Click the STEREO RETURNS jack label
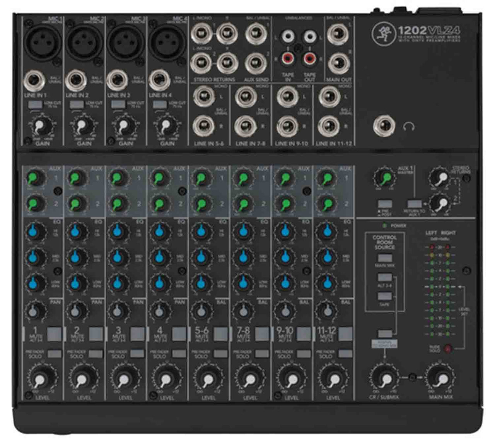 [x=213, y=80]
